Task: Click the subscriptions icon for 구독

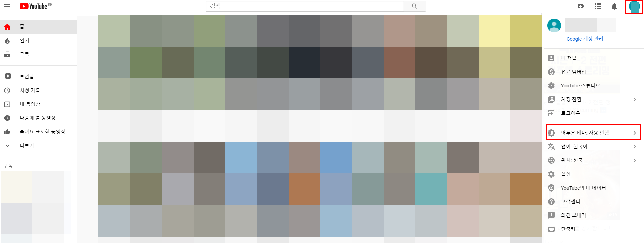Action: 7,54
